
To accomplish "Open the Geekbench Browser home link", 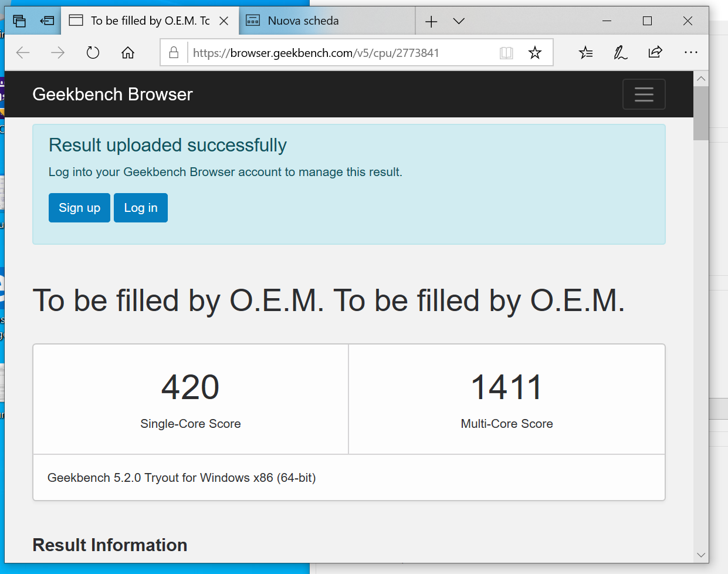I will point(113,94).
